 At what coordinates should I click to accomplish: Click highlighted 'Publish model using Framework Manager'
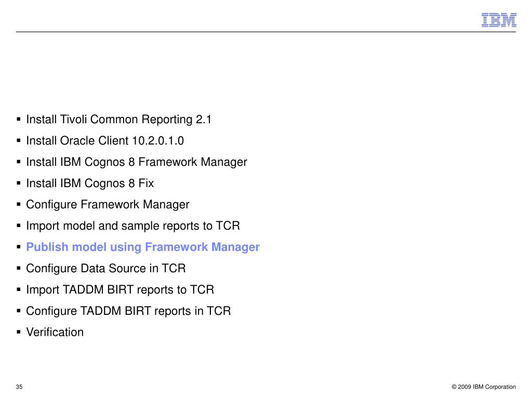(143, 247)
